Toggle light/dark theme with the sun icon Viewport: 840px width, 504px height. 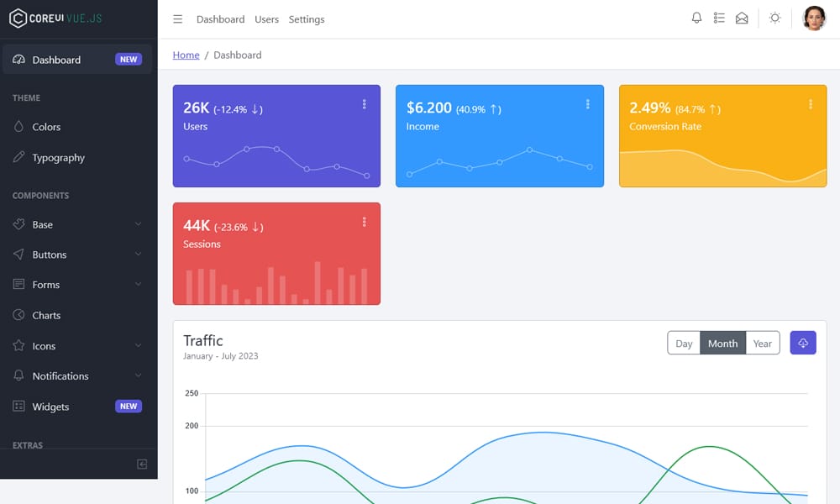tap(774, 18)
